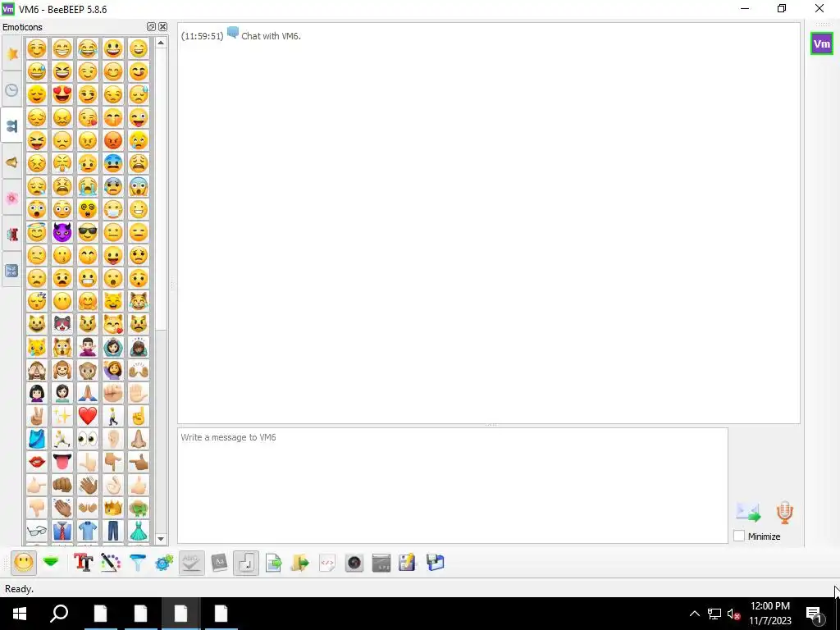Select the people emoticons tab

click(x=11, y=126)
